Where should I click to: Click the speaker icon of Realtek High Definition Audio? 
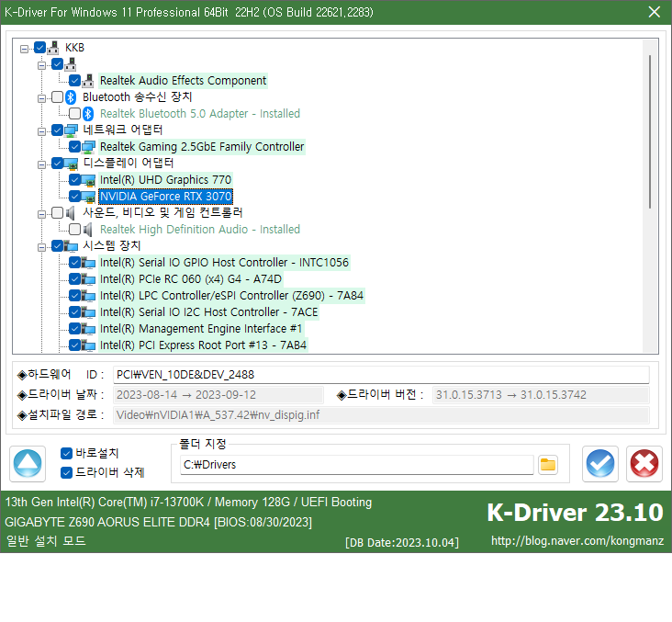point(87,230)
